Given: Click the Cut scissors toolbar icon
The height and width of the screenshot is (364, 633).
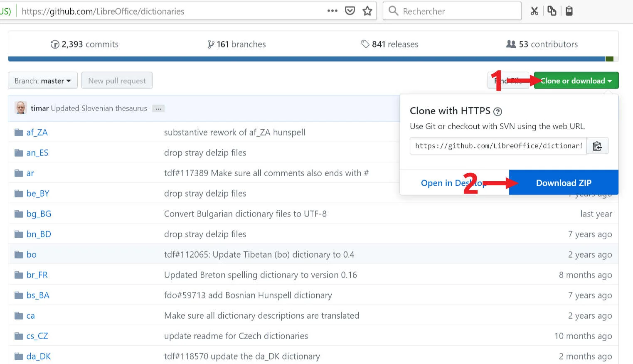Looking at the screenshot, I should (534, 11).
